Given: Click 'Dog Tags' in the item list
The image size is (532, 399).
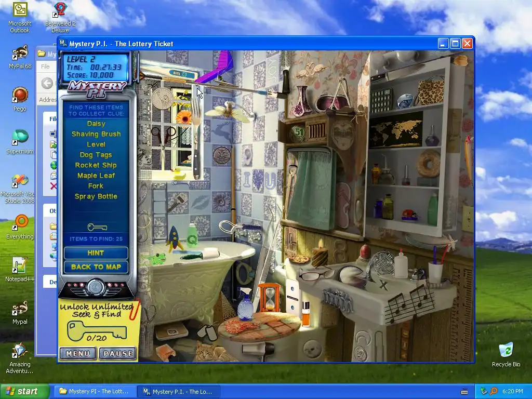Looking at the screenshot, I should pyautogui.click(x=96, y=155).
